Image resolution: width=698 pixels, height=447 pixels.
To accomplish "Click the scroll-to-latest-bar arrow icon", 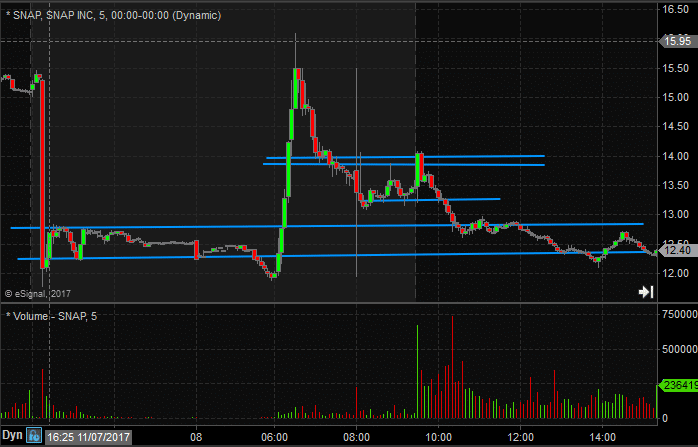I will click(645, 292).
